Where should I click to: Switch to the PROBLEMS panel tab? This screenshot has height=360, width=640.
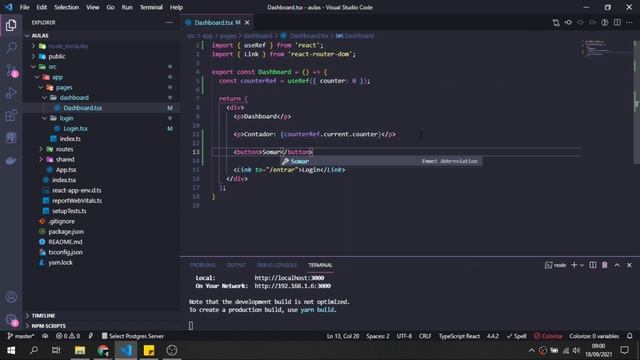[202, 265]
